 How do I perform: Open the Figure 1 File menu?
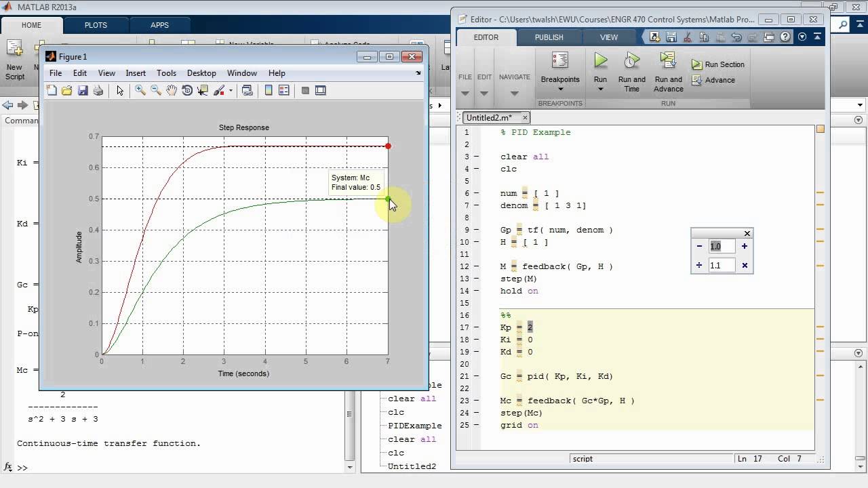pyautogui.click(x=56, y=73)
